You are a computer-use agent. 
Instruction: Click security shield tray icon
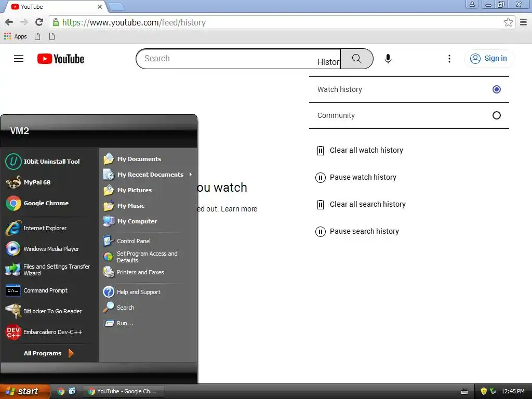484,392
